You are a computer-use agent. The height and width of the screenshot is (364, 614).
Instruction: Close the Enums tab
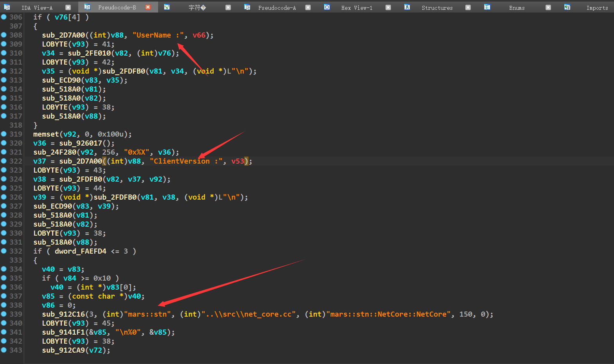point(548,7)
